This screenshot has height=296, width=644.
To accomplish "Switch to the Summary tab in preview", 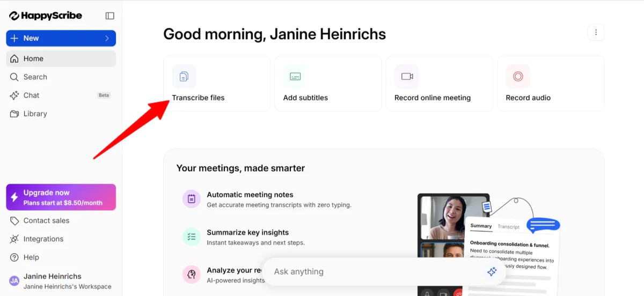I will (481, 226).
